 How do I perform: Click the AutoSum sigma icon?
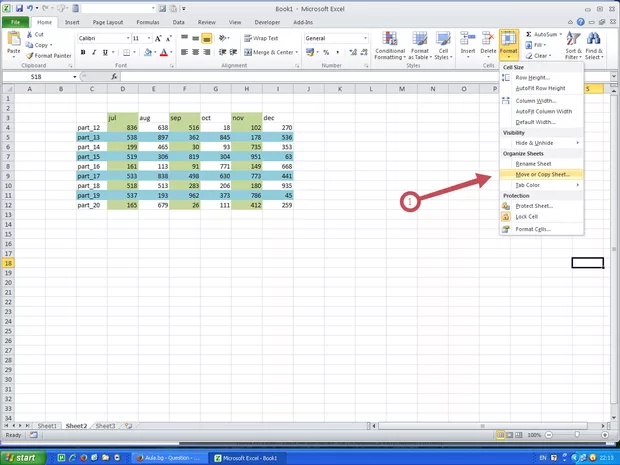click(x=527, y=34)
